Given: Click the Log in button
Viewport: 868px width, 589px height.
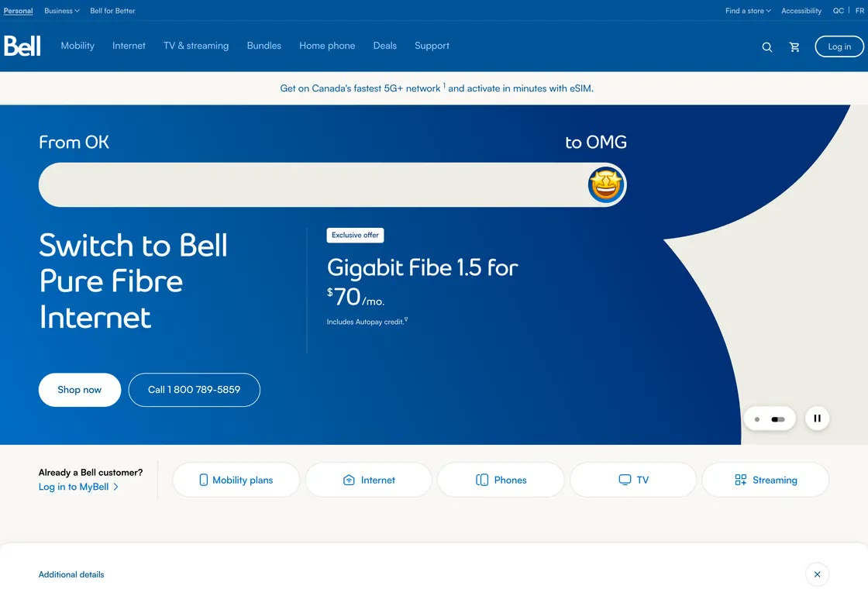Looking at the screenshot, I should [839, 46].
